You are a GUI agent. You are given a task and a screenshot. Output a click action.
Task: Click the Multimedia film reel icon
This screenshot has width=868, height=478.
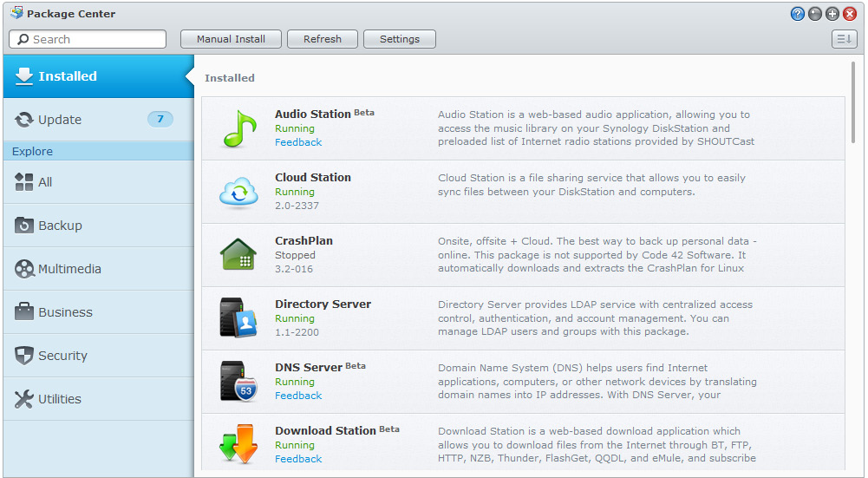(x=24, y=269)
